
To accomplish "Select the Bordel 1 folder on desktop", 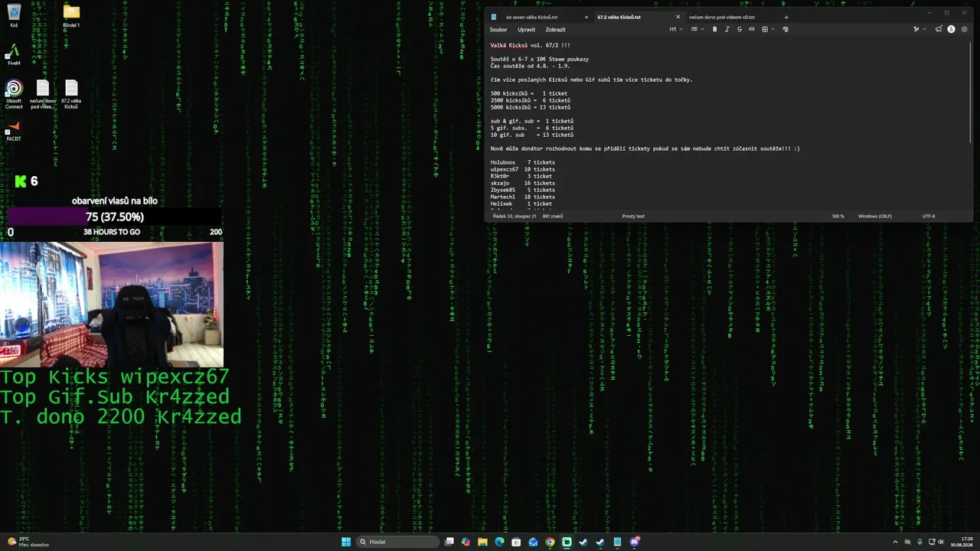I will [x=71, y=15].
